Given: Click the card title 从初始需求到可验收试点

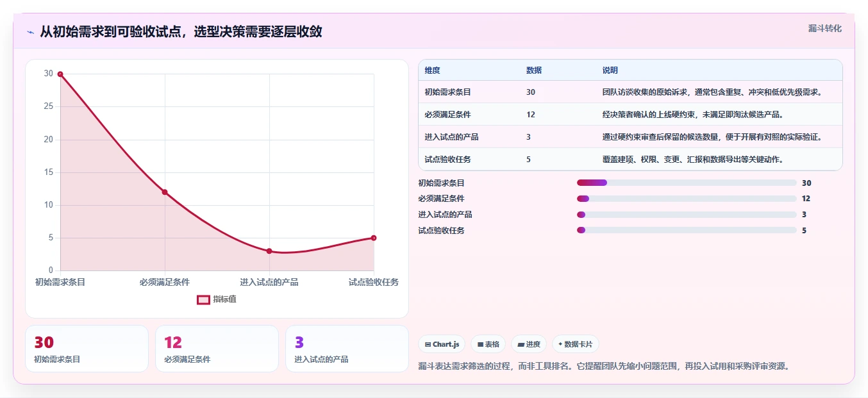Looking at the screenshot, I should [181, 32].
